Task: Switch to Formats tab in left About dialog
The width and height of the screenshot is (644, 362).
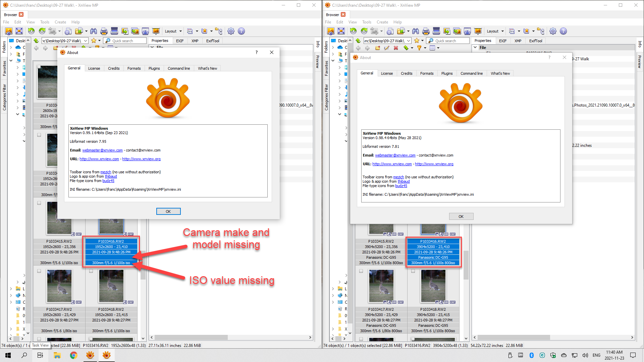Action: pos(134,68)
